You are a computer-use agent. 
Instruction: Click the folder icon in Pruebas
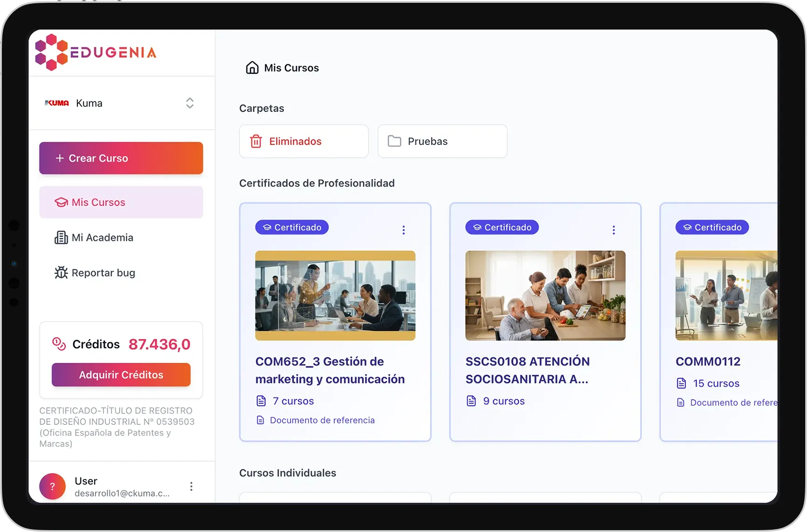point(394,141)
